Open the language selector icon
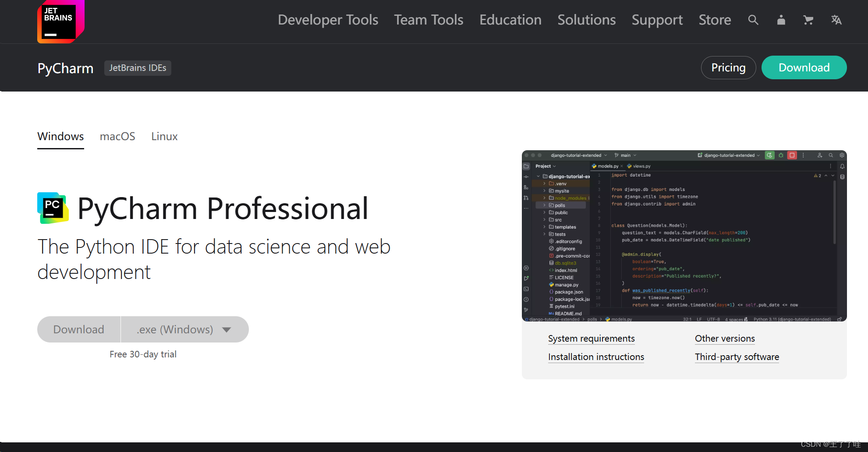 (x=836, y=20)
